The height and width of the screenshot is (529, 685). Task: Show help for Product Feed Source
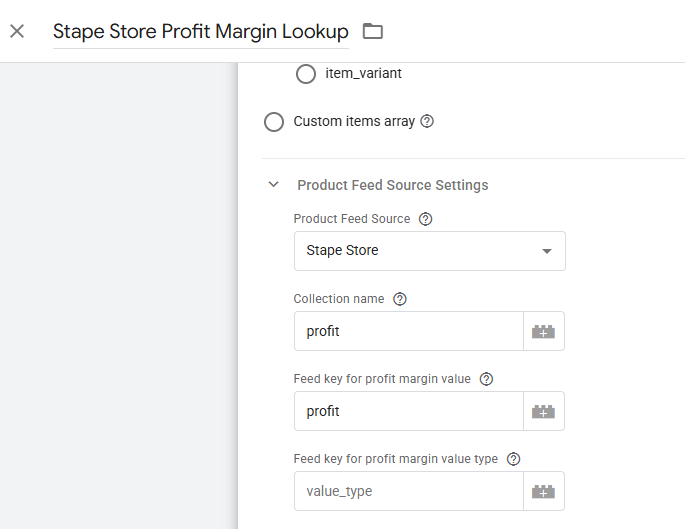(425, 219)
